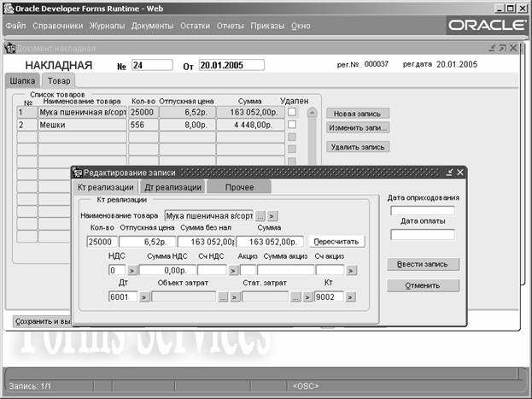Switch to the Дт реализации tab

[x=173, y=187]
